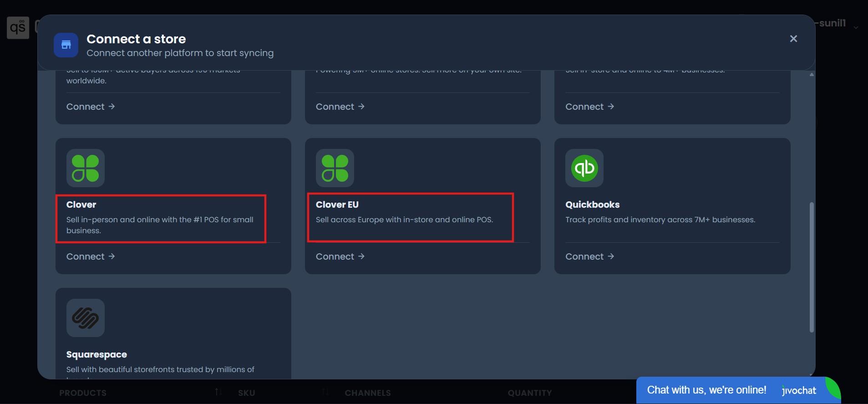Click 'Sell in-person and online' Clover description
This screenshot has width=868, height=404.
click(160, 225)
